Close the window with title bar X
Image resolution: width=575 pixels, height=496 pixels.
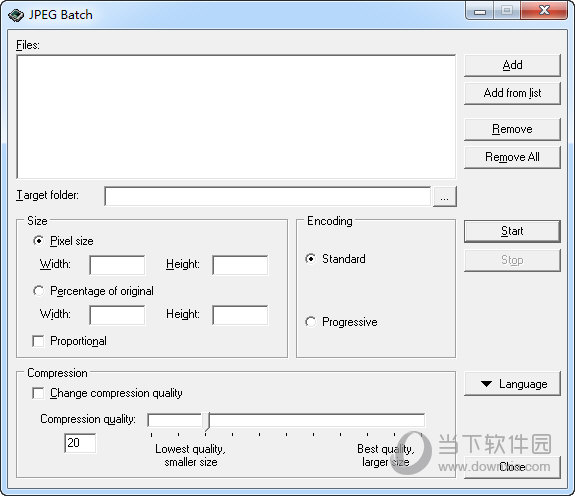pyautogui.click(x=544, y=11)
